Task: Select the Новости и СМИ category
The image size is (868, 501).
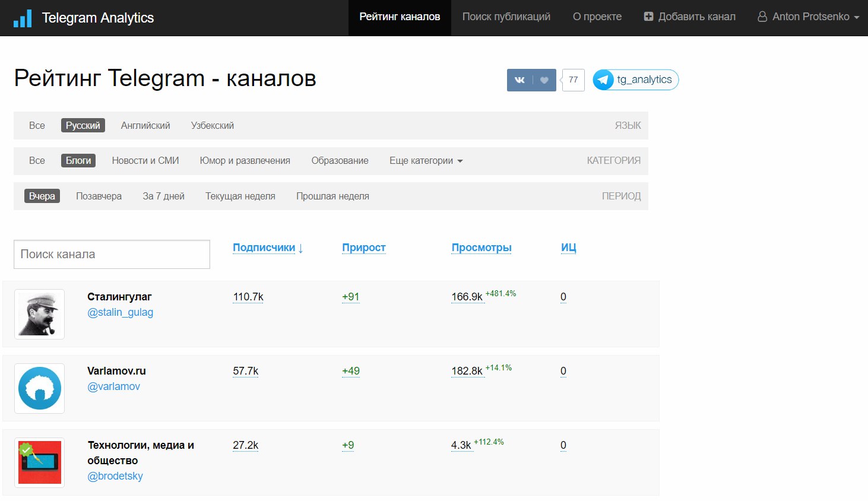Action: click(145, 161)
